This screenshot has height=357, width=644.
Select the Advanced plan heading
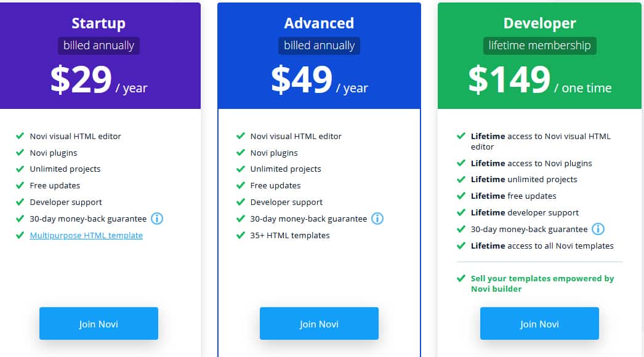click(x=319, y=23)
